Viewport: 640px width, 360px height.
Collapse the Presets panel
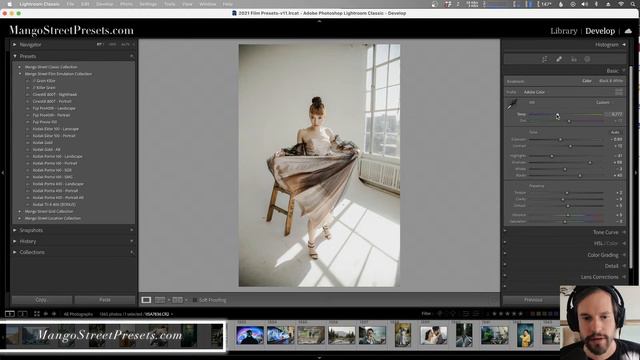coord(15,56)
